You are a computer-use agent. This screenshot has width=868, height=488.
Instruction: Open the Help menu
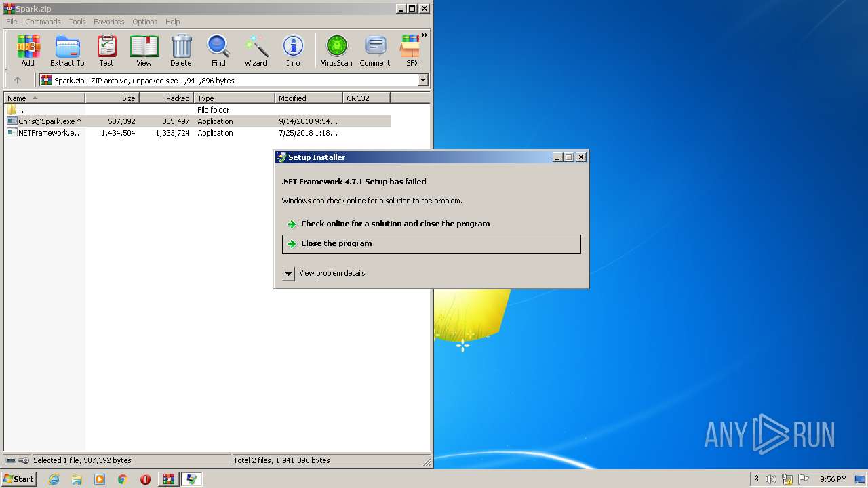173,22
